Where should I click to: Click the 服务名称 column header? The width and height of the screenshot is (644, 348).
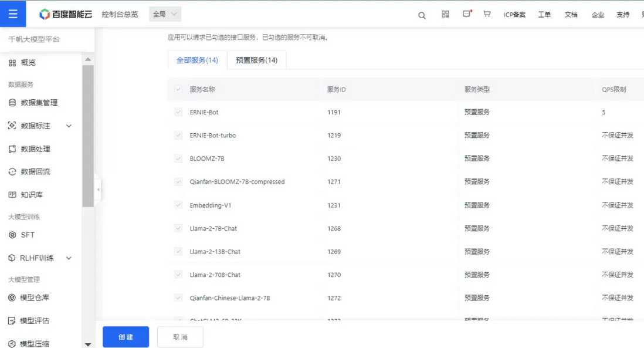202,89
